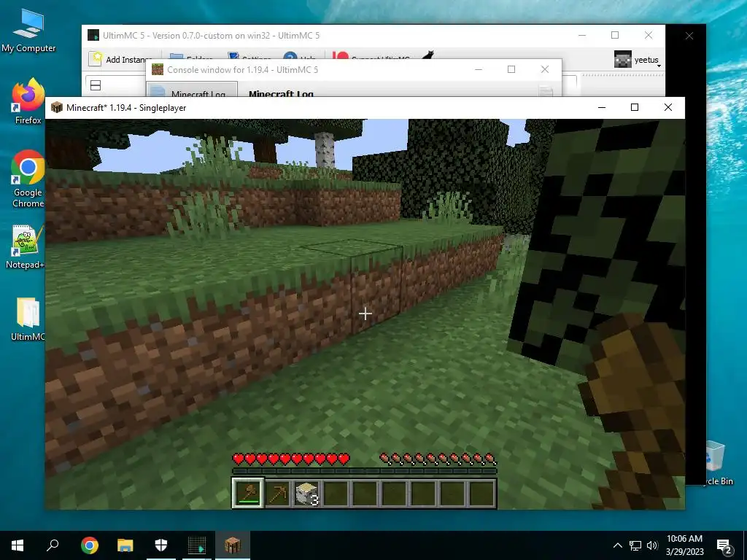Open Folders in the UltimMC toolbar

[x=190, y=58]
